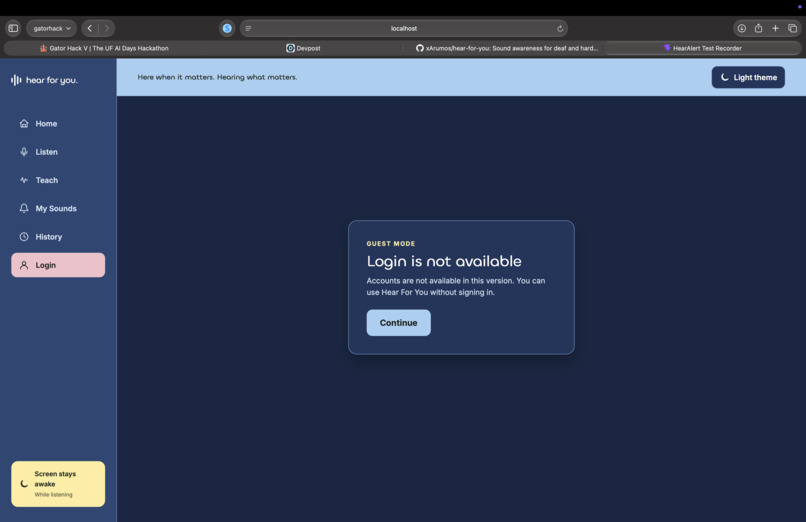Screen dimensions: 806x522
Task: Click the blue S extension icon
Action: click(227, 28)
